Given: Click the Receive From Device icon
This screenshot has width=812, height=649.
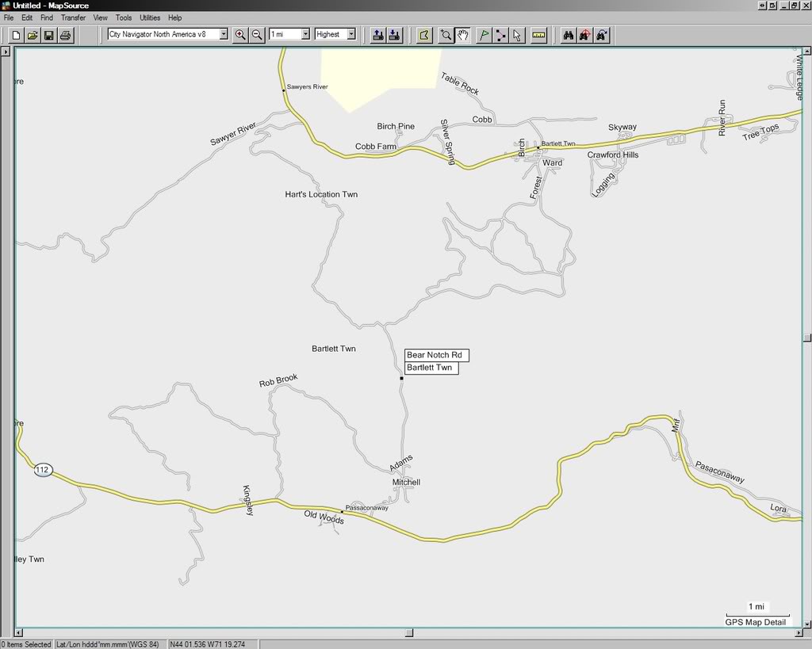Looking at the screenshot, I should (x=394, y=34).
